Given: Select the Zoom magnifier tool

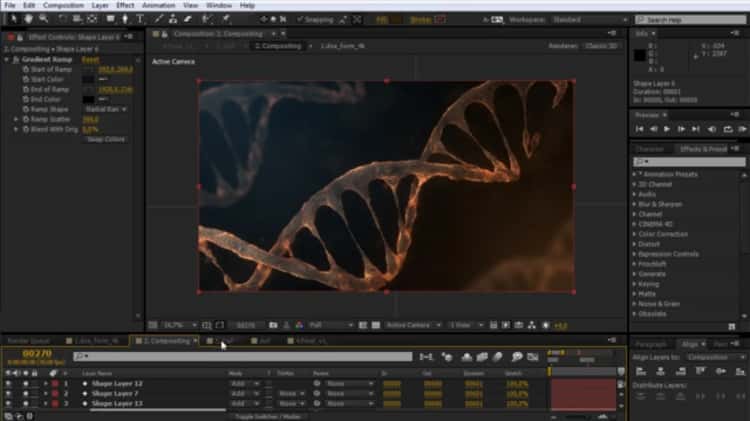Looking at the screenshot, I should coord(44,19).
